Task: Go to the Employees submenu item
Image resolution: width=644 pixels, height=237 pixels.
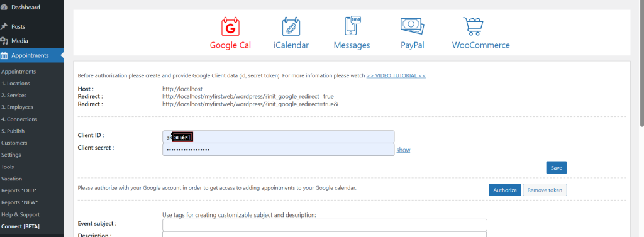Action: [17, 107]
